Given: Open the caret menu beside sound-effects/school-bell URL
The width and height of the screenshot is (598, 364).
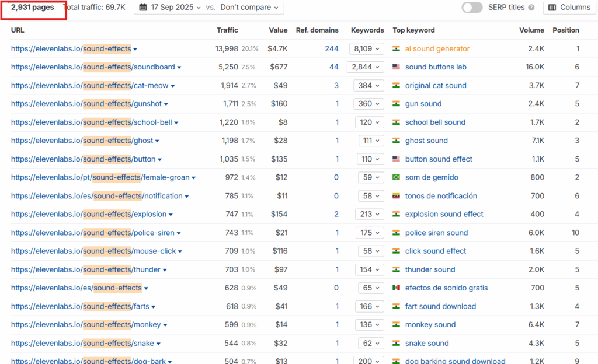Looking at the screenshot, I should click(176, 123).
